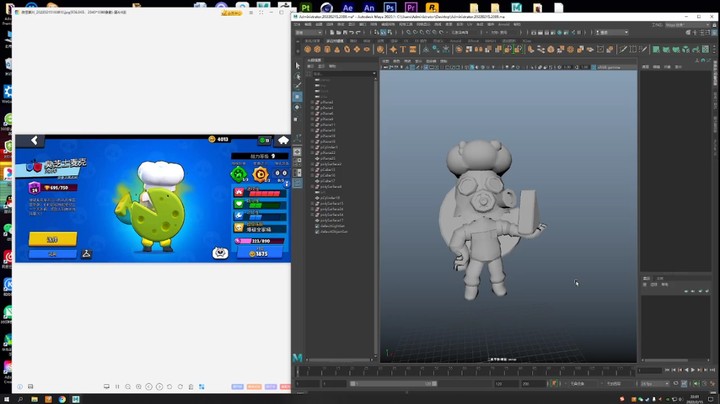Open the UV menu in main menu bar
Screen dimensions: 720x404
(x=469, y=24)
